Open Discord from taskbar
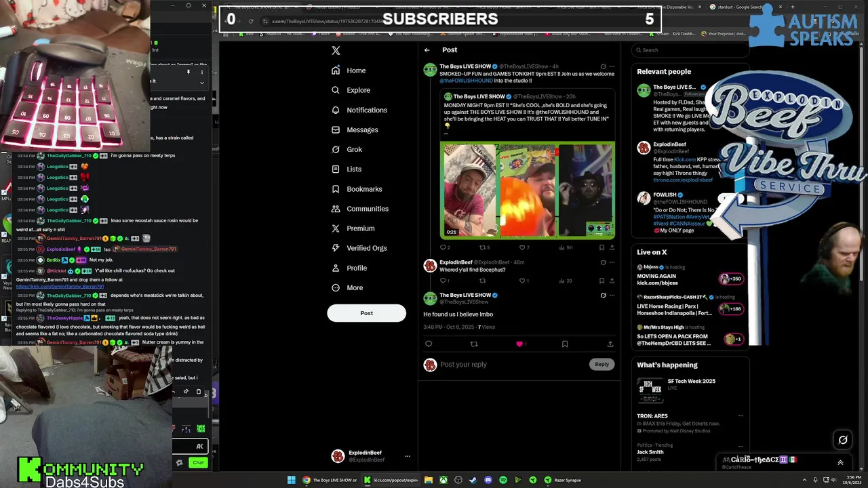Viewport: 868px width, 488px height. point(488,480)
